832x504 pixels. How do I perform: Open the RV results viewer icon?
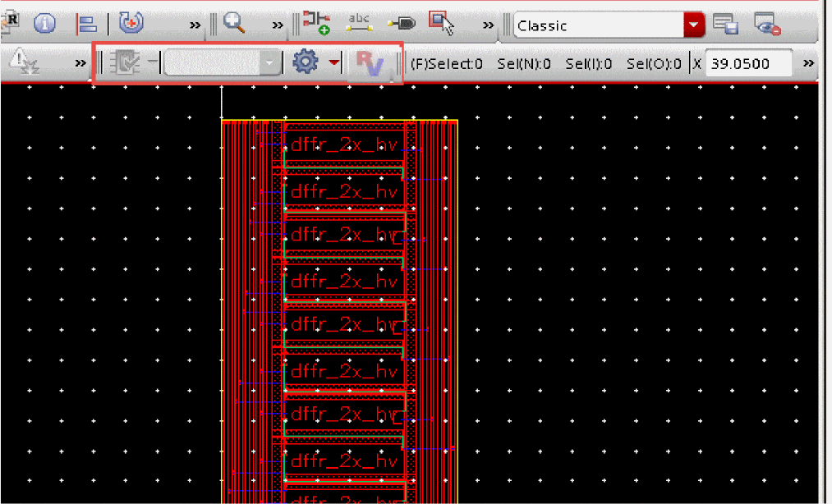[369, 63]
